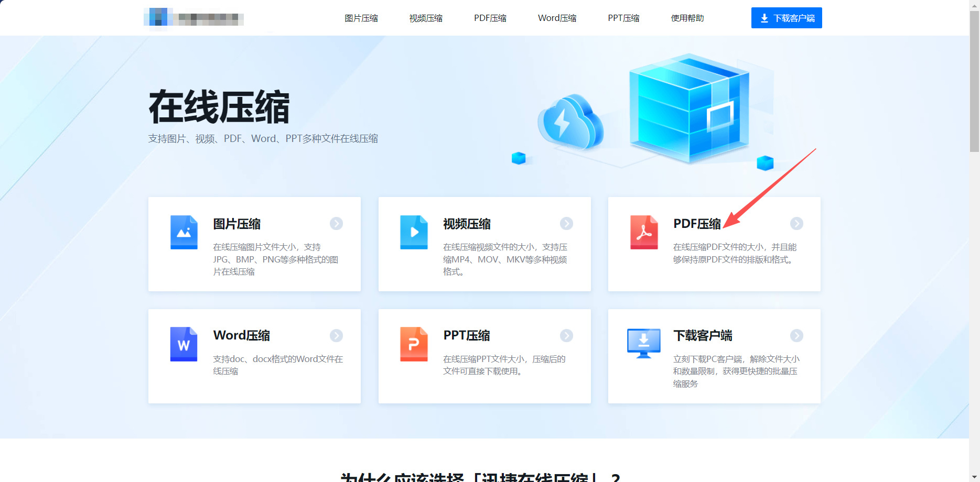Viewport: 980px width, 482px height.
Task: Click the Word压缩 card title
Action: (x=241, y=336)
